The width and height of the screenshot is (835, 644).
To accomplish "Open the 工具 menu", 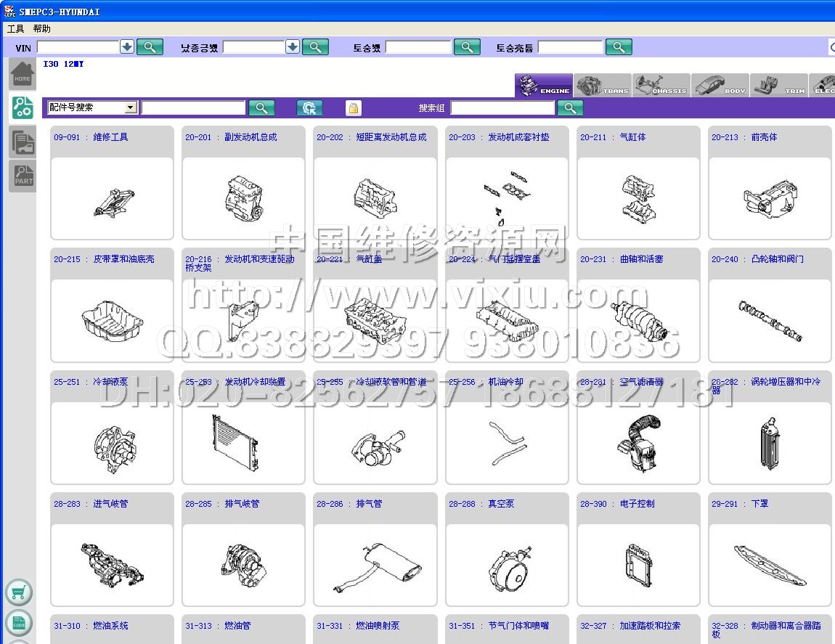I will (15, 29).
